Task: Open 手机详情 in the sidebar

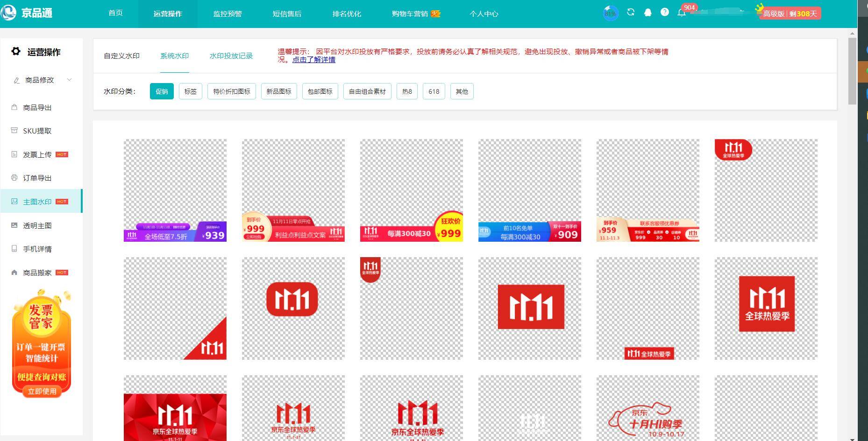Action: (37, 249)
